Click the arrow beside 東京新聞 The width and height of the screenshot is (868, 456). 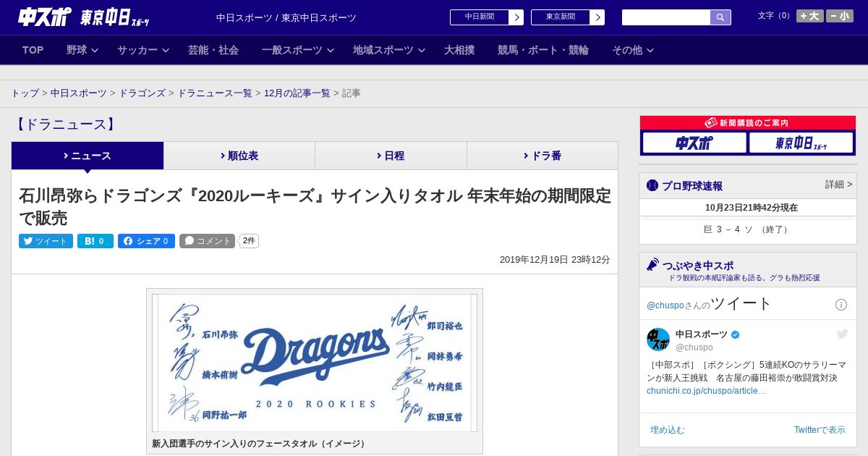(x=597, y=17)
